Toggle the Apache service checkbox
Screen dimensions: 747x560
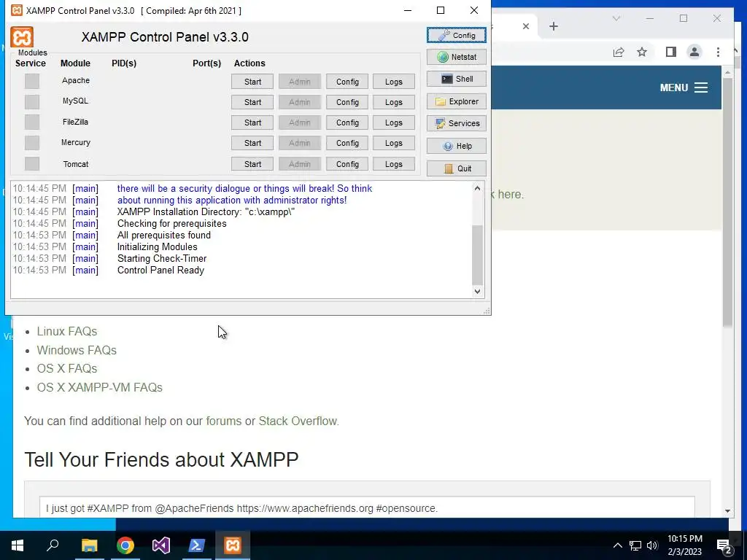pyautogui.click(x=32, y=81)
